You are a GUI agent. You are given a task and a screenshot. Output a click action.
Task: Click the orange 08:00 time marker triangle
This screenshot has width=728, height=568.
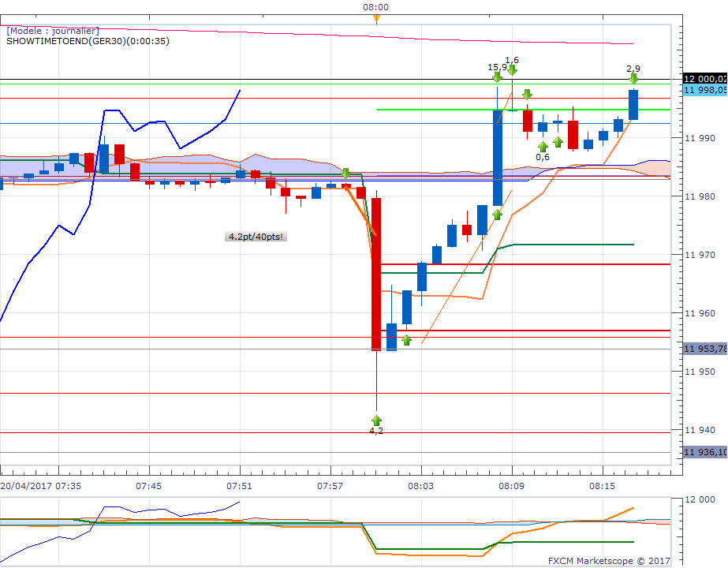click(x=376, y=19)
